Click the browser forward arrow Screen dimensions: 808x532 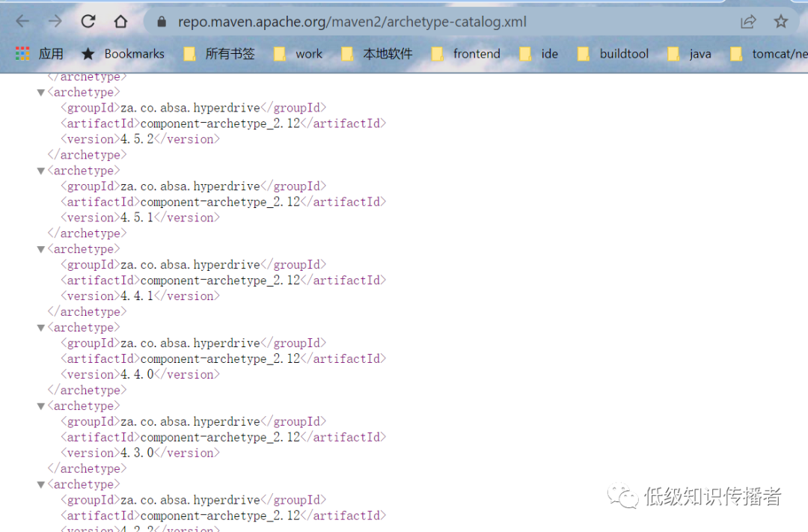click(x=55, y=21)
